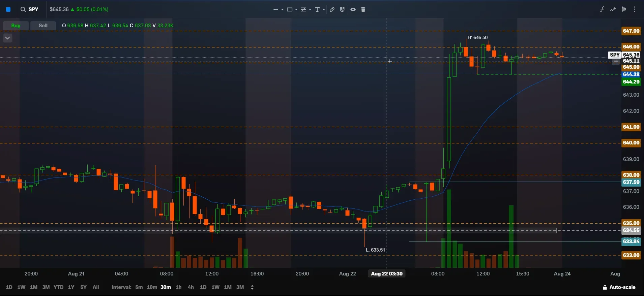
Task: Click the H: 646.50 high marker
Action: [x=477, y=37]
